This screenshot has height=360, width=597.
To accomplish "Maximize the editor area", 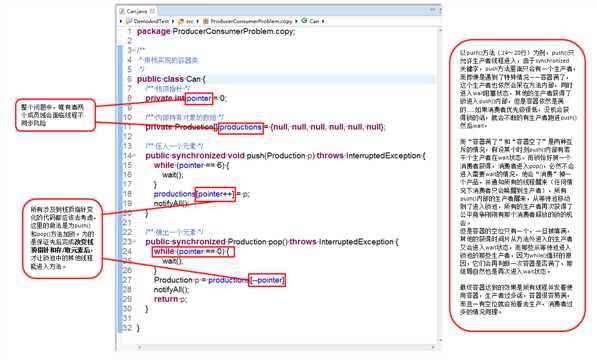I will pos(440,10).
